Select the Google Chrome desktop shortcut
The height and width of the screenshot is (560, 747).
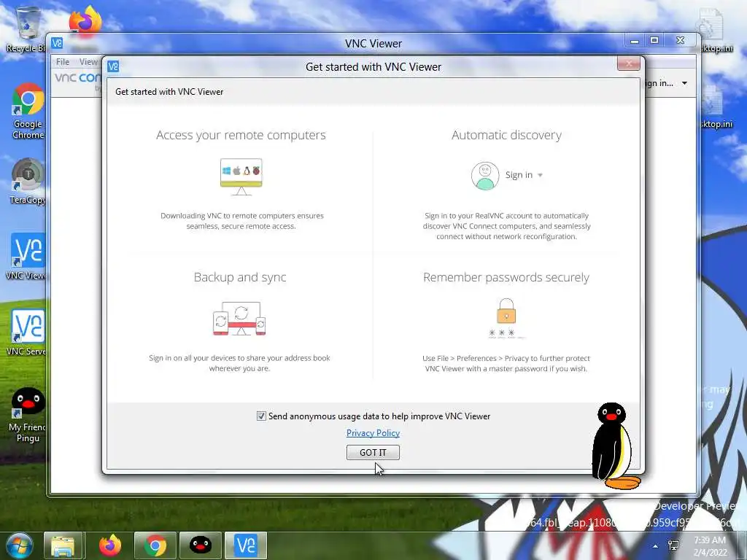click(28, 112)
